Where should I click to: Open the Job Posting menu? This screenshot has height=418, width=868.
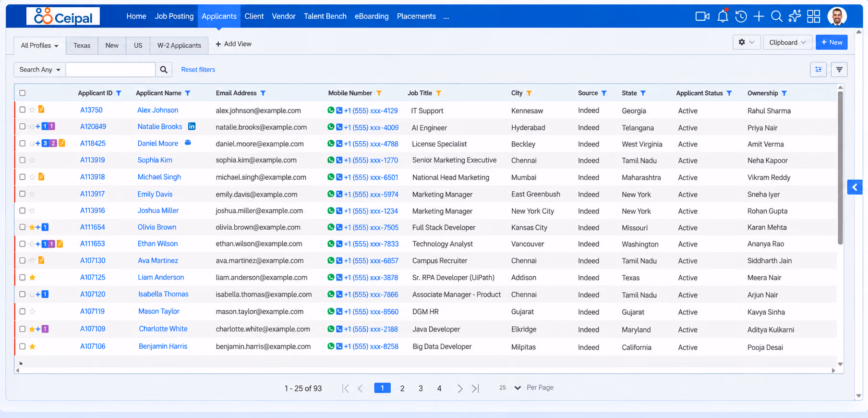coord(174,16)
